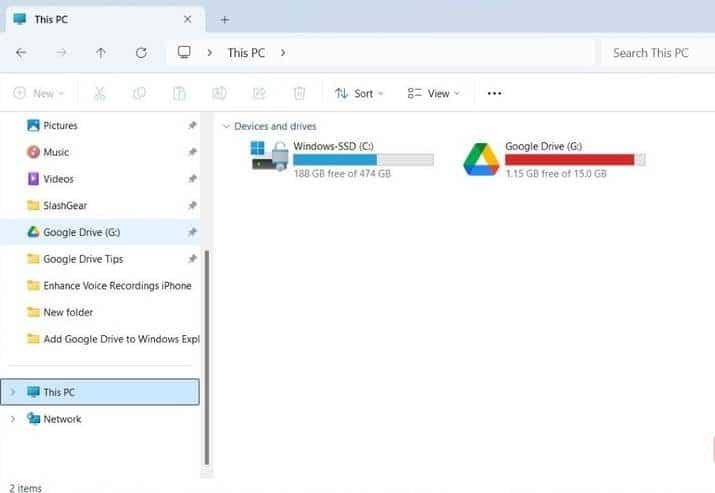Viewport: 715px width, 493px height.
Task: Click the Cut scissors icon
Action: [x=99, y=93]
